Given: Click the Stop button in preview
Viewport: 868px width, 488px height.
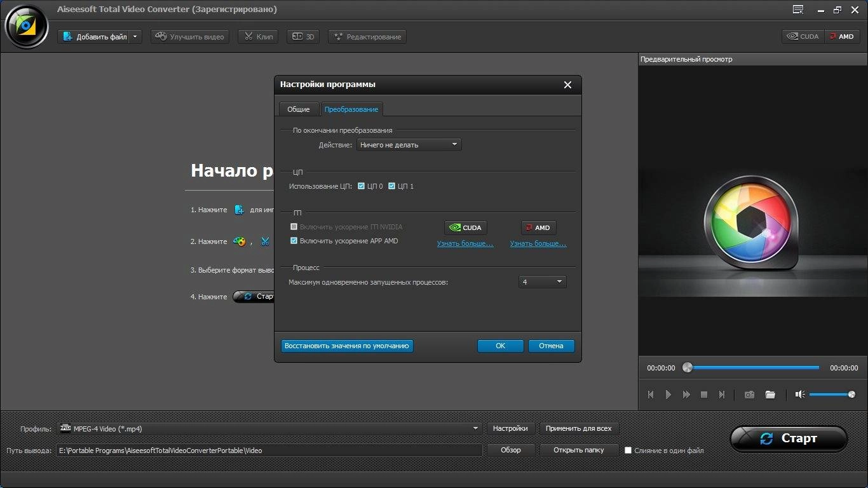Looking at the screenshot, I should click(704, 395).
